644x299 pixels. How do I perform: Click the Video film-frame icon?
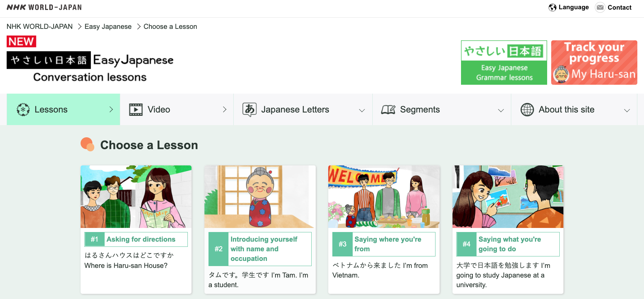pos(136,110)
